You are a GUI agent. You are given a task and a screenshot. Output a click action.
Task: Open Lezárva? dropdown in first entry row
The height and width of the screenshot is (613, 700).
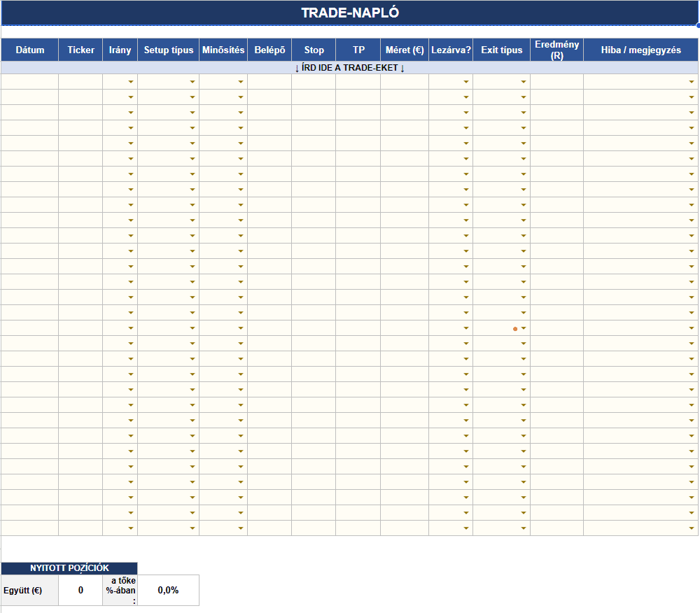(466, 82)
